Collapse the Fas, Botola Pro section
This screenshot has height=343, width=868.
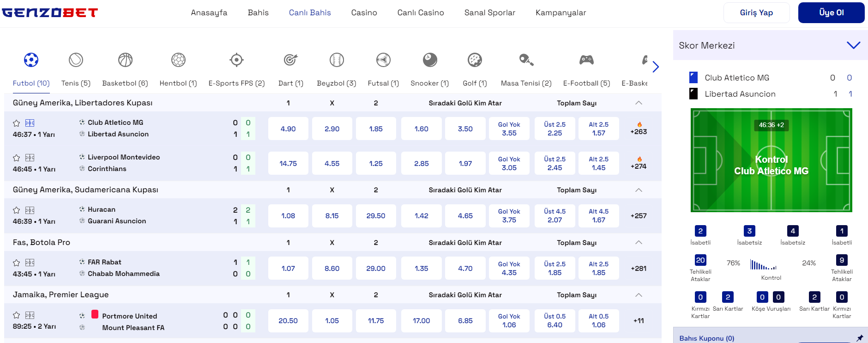click(639, 243)
